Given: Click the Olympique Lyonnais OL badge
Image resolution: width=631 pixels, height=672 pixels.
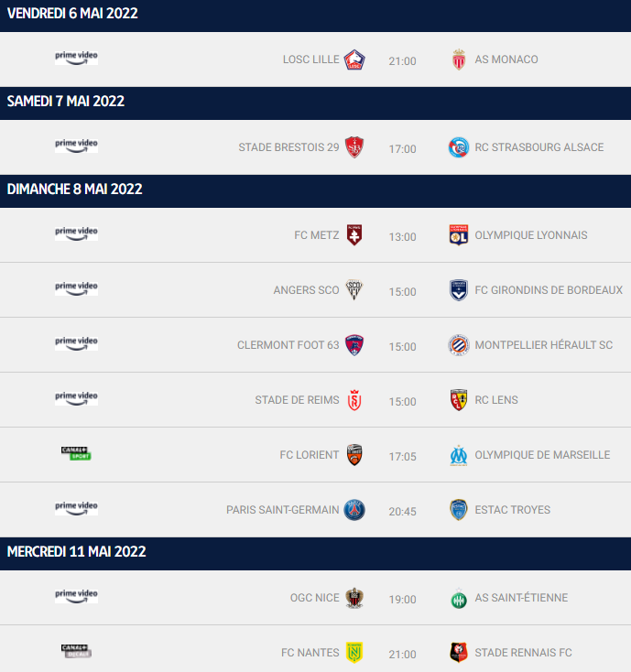Looking at the screenshot, I should [x=459, y=235].
